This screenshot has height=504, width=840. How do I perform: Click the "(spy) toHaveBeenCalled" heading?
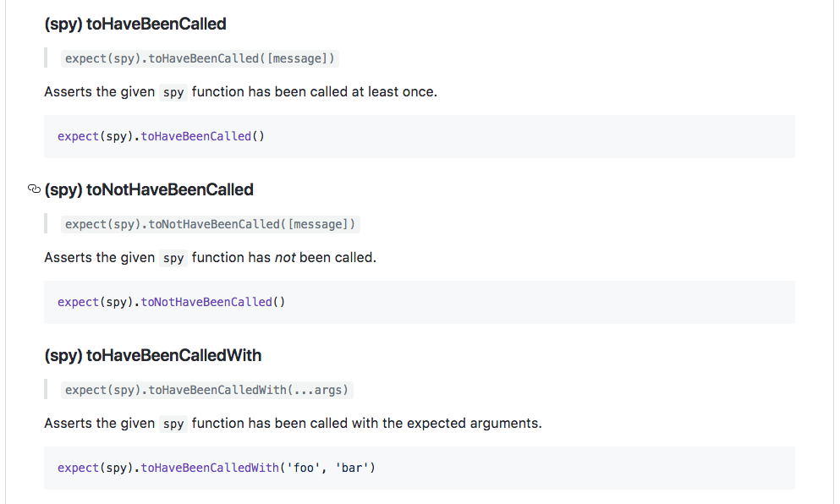[135, 24]
